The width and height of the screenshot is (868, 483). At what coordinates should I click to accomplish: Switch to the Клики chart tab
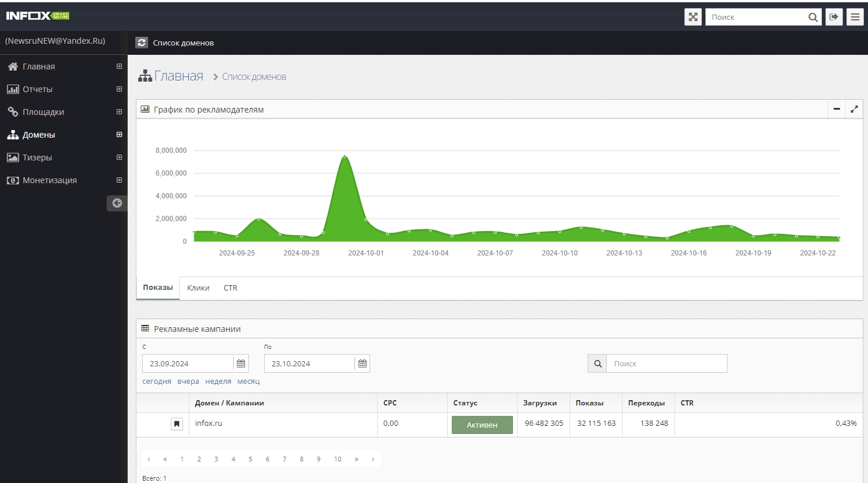pos(198,288)
